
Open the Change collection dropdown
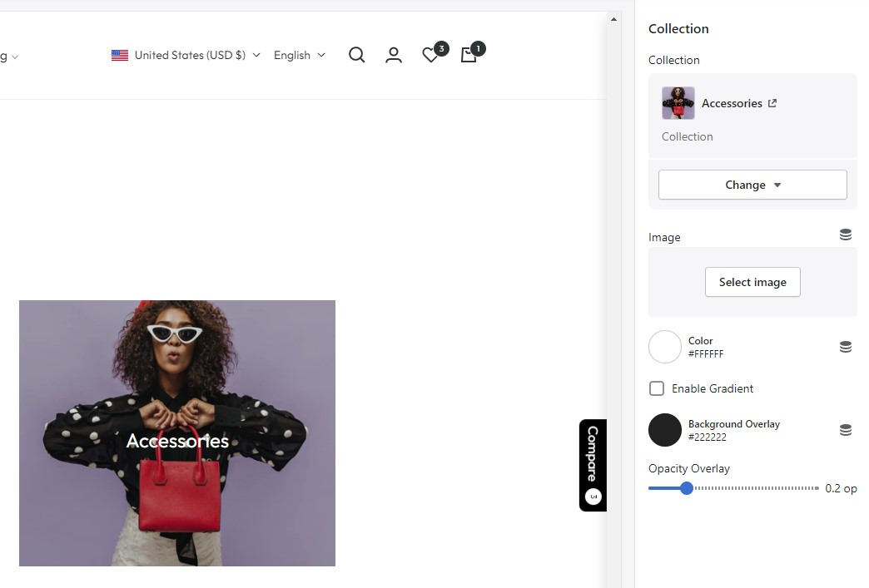[752, 185]
